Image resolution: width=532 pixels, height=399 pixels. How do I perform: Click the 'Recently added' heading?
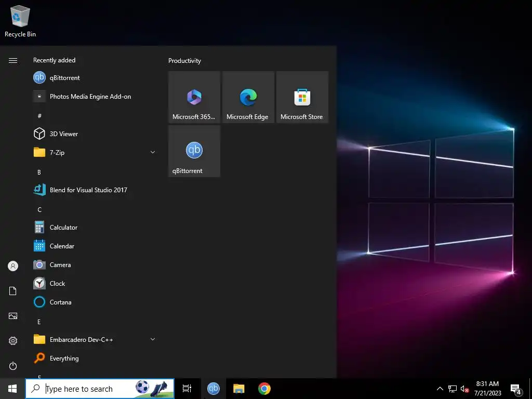(54, 60)
